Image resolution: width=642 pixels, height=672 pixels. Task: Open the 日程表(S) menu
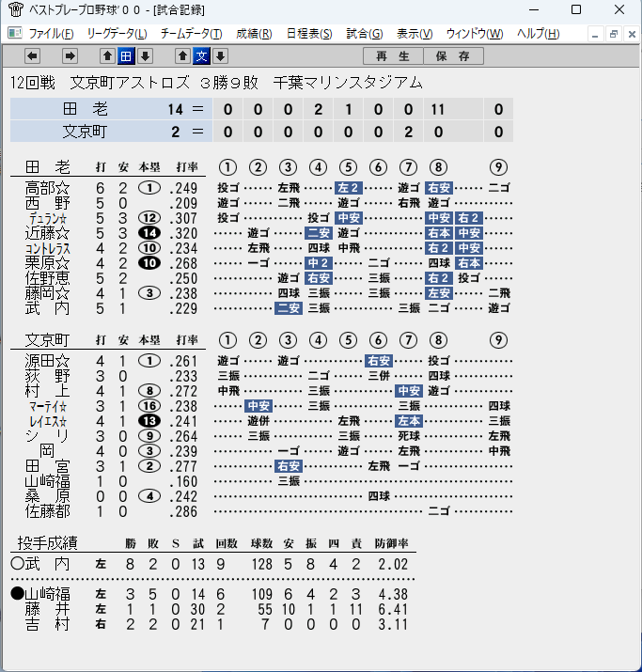[309, 34]
